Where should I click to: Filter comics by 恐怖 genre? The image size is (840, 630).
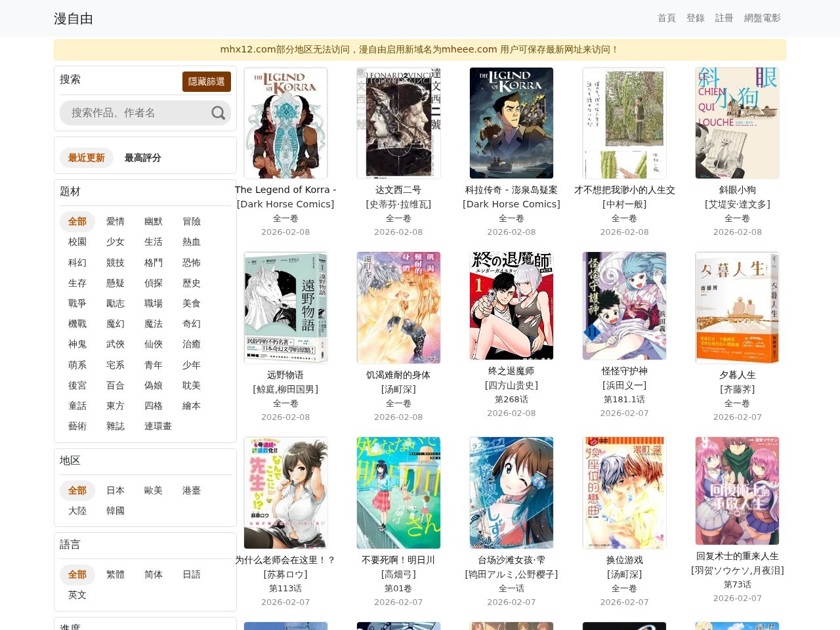tap(191, 262)
